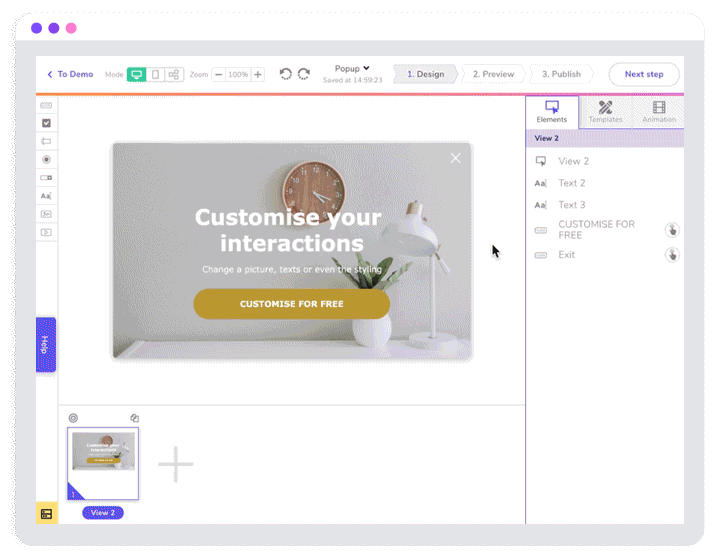Add a button element from left toolbar
720x560 pixels.
pos(46,106)
